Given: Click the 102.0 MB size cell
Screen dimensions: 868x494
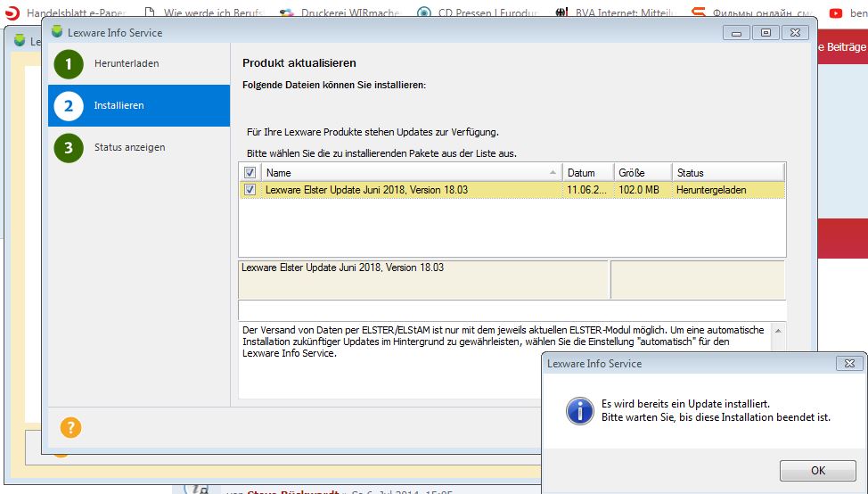Looking at the screenshot, I should (639, 189).
